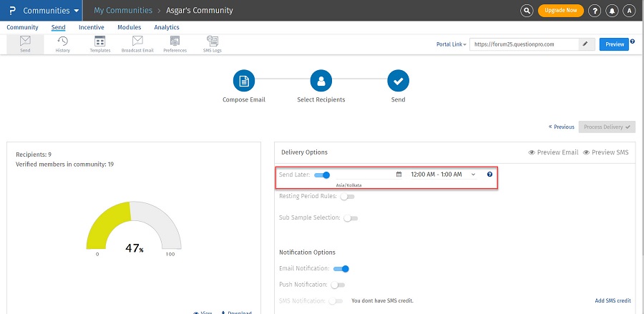The height and width of the screenshot is (314, 644).
Task: Switch to the Analytics tab
Action: [167, 27]
